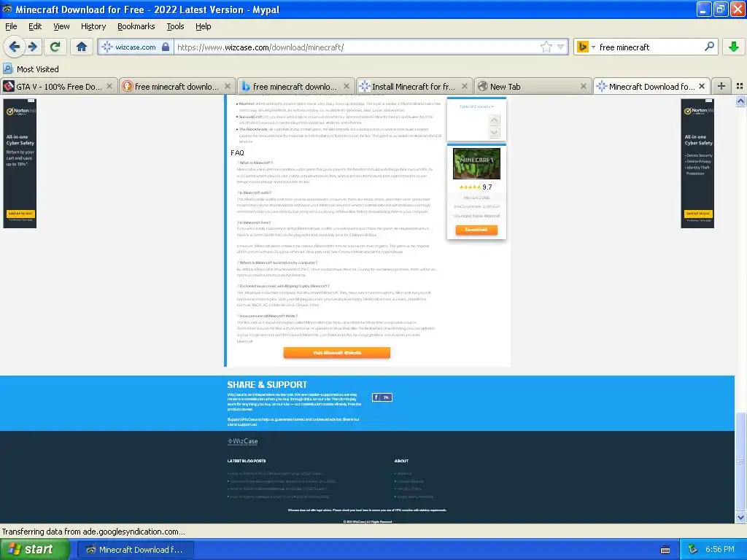The height and width of the screenshot is (560, 747).
Task: Open the URL history dropdown arrow
Action: 561,47
